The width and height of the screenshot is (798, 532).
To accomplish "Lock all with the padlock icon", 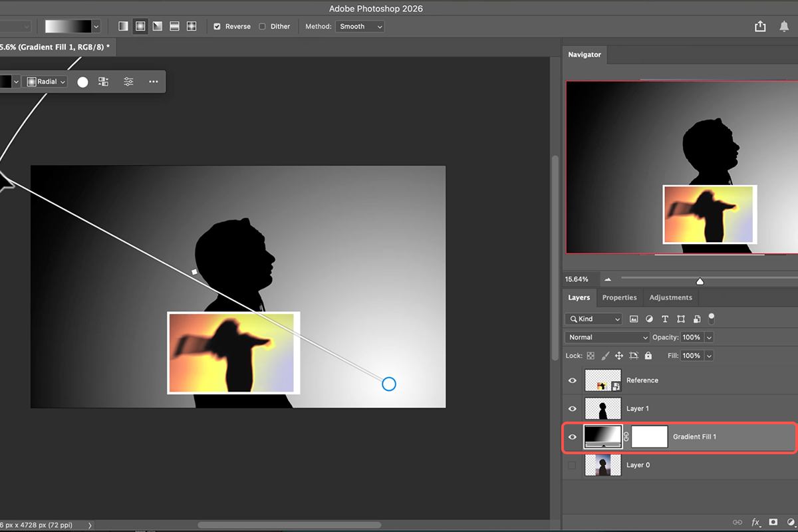I will [648, 356].
